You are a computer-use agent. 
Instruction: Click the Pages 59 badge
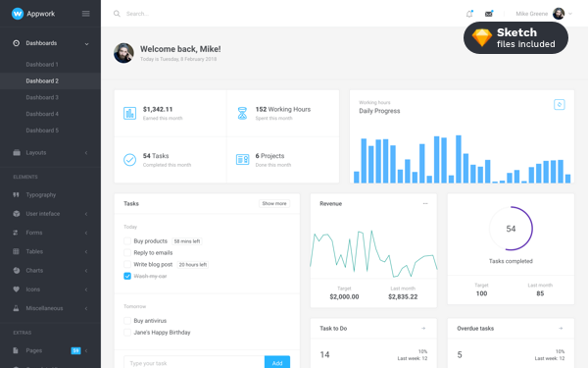[x=75, y=350]
